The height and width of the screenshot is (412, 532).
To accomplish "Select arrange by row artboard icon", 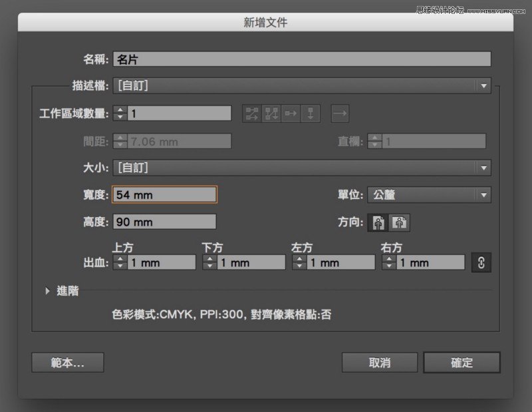I will (291, 113).
